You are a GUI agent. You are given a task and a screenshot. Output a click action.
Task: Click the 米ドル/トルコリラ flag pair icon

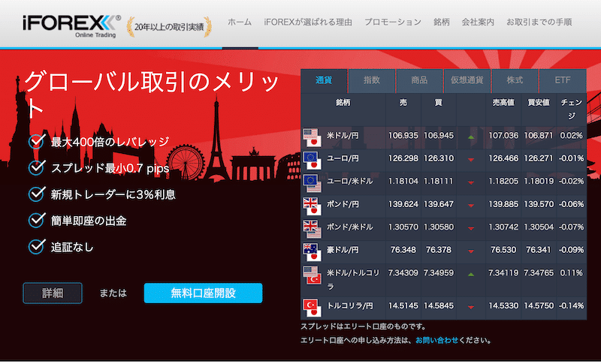pyautogui.click(x=312, y=275)
